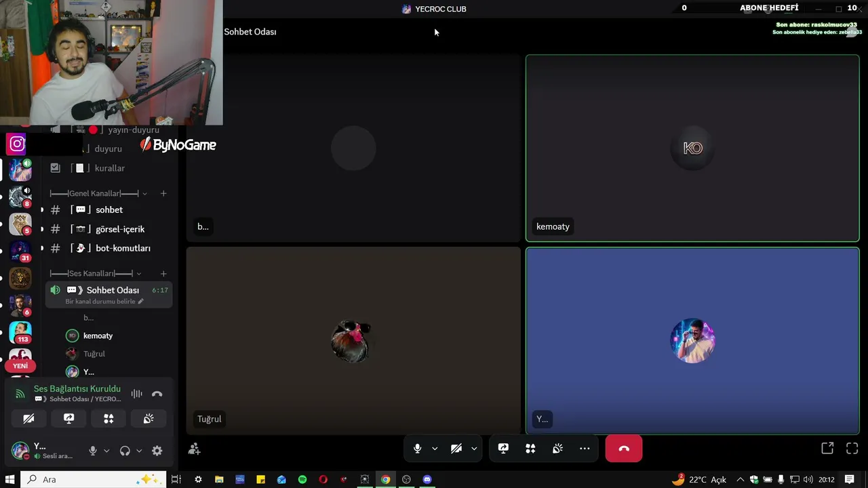Open soundboard in the call control bar

pos(557,449)
